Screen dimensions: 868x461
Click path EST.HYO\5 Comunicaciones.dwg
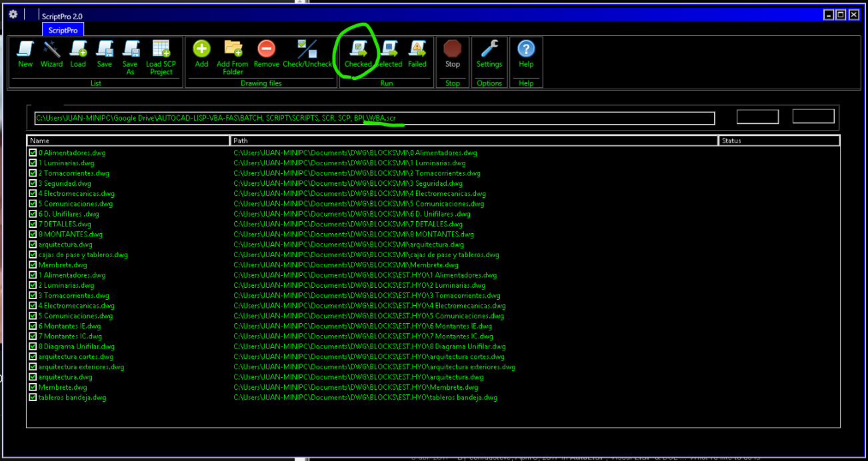[369, 316]
